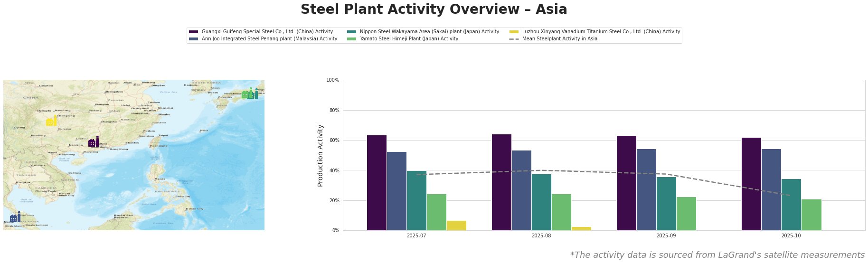Click the yellow bar for 2025-08

(581, 228)
